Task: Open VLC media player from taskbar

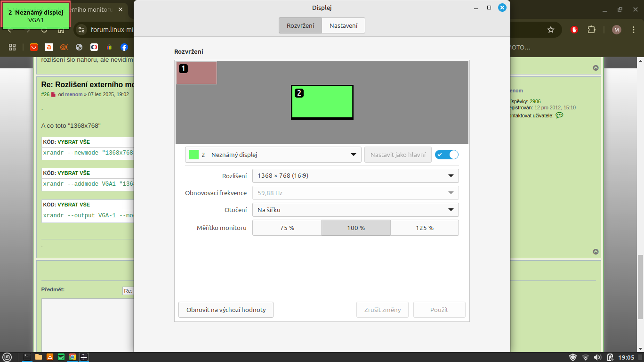Action: 50,357
